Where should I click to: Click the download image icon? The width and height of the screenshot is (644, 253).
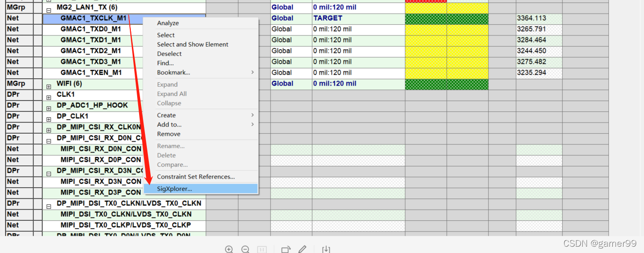[326, 250]
